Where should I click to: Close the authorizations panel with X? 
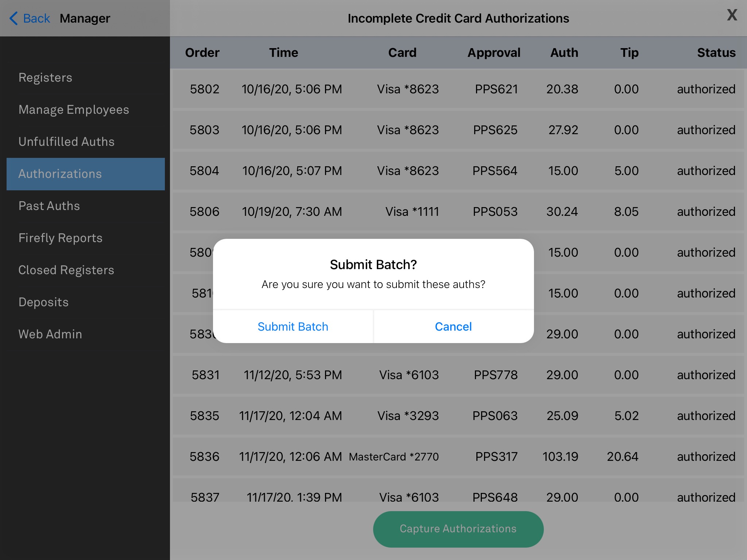732,15
